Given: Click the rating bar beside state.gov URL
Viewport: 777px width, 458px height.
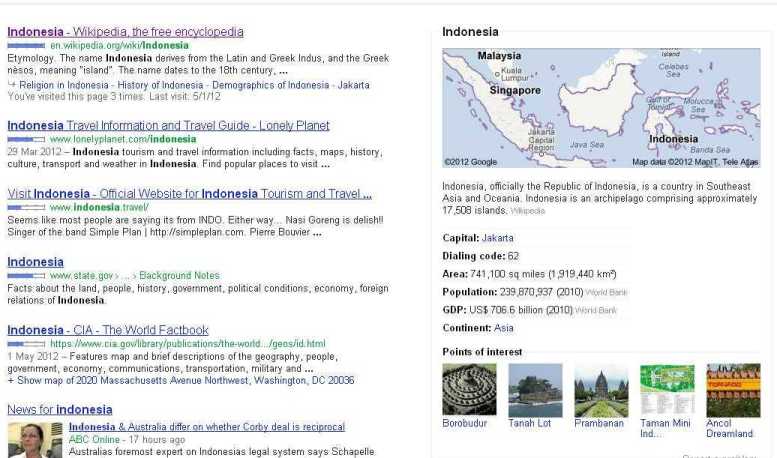Looking at the screenshot, I should click(26, 276).
